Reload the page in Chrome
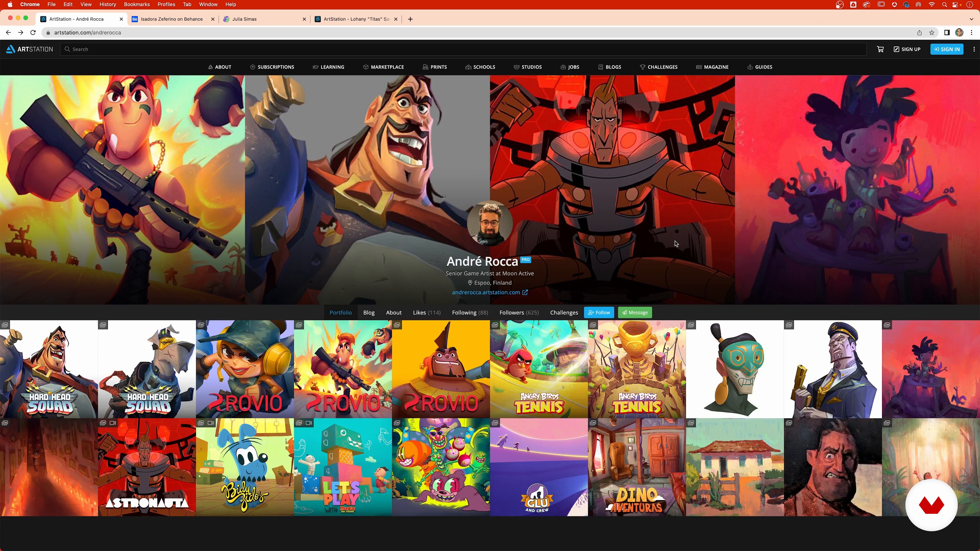 33,33
